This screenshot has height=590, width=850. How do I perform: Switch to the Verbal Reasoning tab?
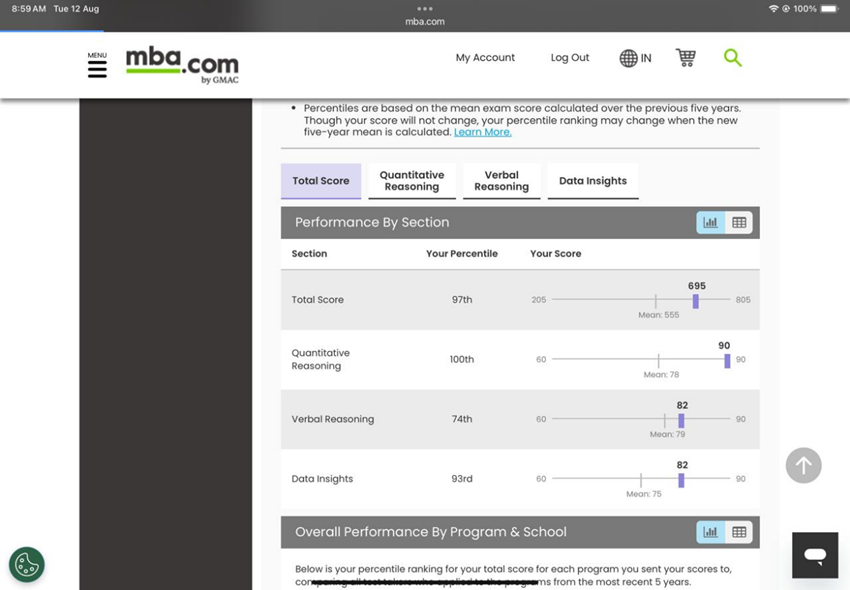[x=502, y=181]
